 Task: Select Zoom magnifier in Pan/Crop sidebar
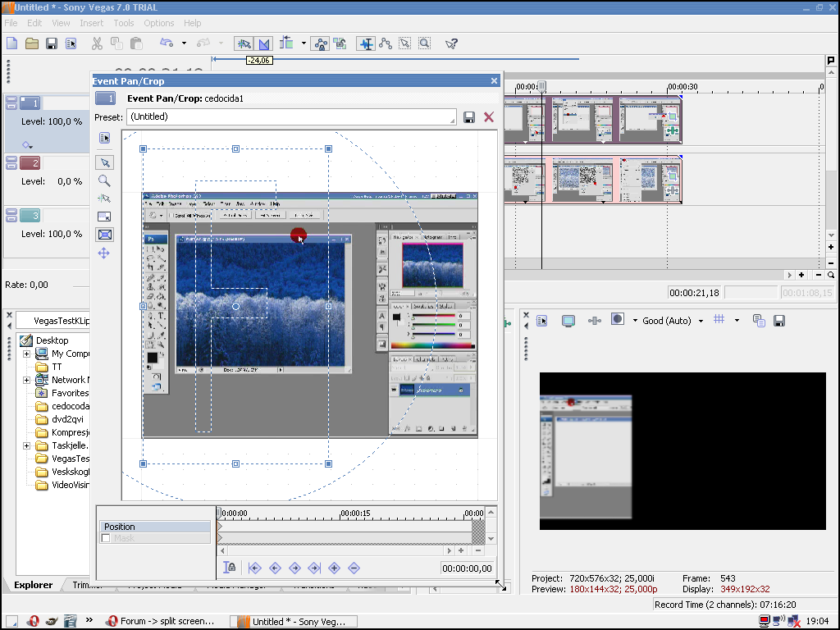point(104,180)
